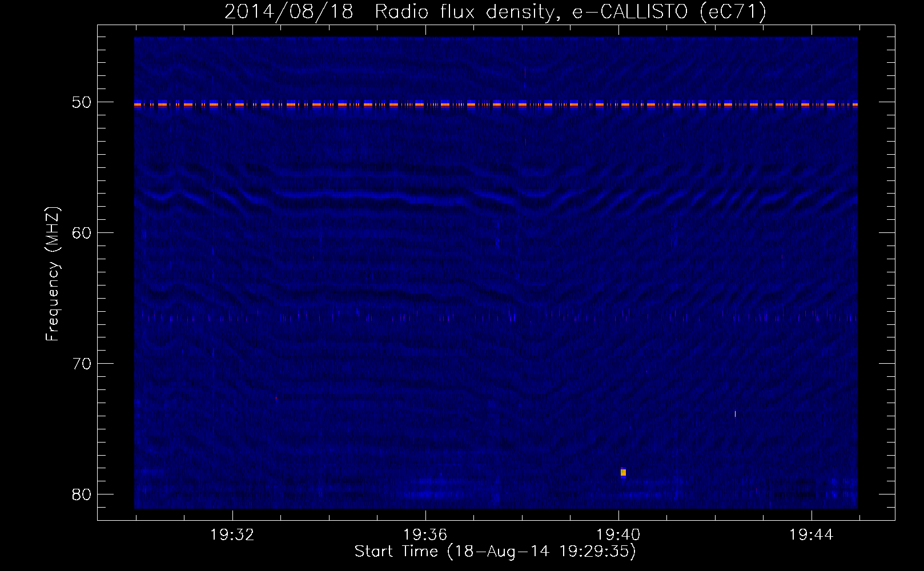Click the 80 frequency tick label
Screen dimensions: 924x571
pos(82,494)
